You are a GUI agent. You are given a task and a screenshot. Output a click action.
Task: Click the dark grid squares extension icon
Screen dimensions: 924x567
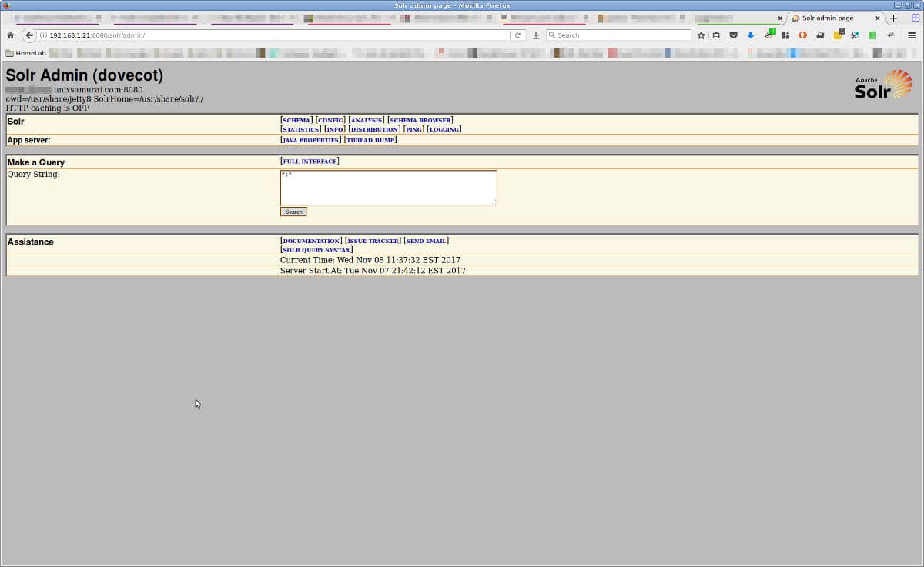click(x=785, y=35)
